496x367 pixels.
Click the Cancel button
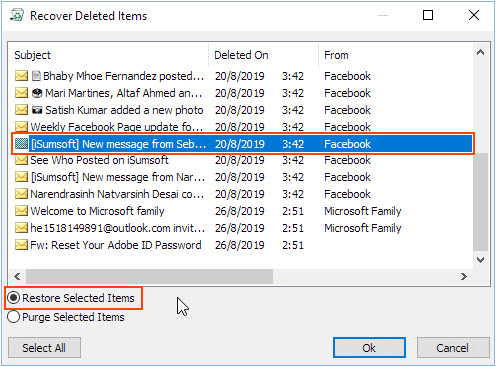click(453, 348)
